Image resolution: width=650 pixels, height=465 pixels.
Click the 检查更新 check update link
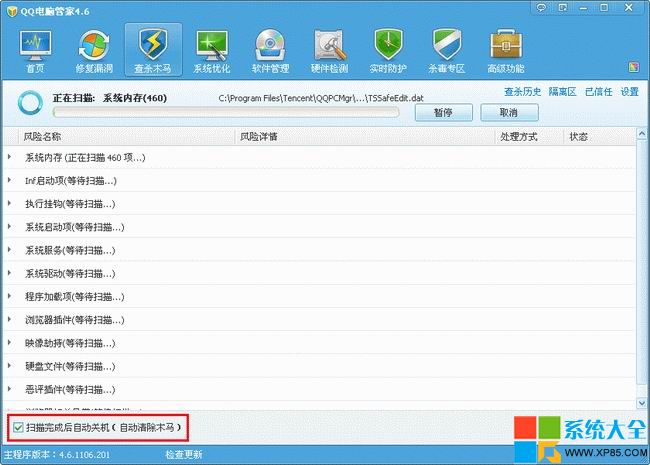184,455
